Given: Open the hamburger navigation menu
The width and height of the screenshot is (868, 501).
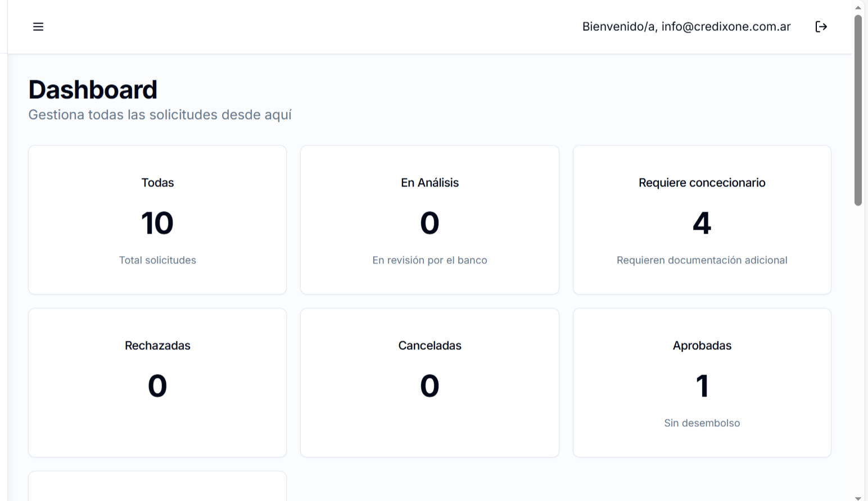Looking at the screenshot, I should point(38,26).
